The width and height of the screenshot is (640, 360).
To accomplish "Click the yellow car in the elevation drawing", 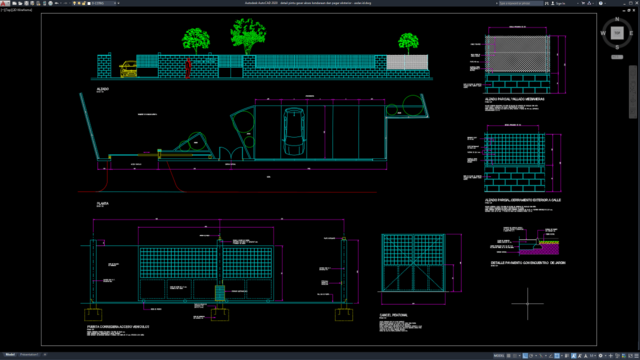I will point(128,69).
